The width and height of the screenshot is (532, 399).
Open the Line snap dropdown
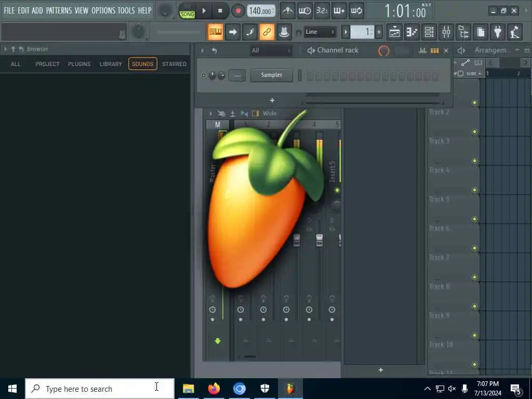tap(320, 32)
